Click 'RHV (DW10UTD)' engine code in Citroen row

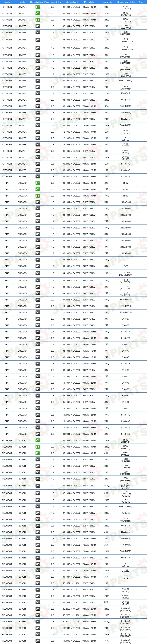tap(126, 87)
